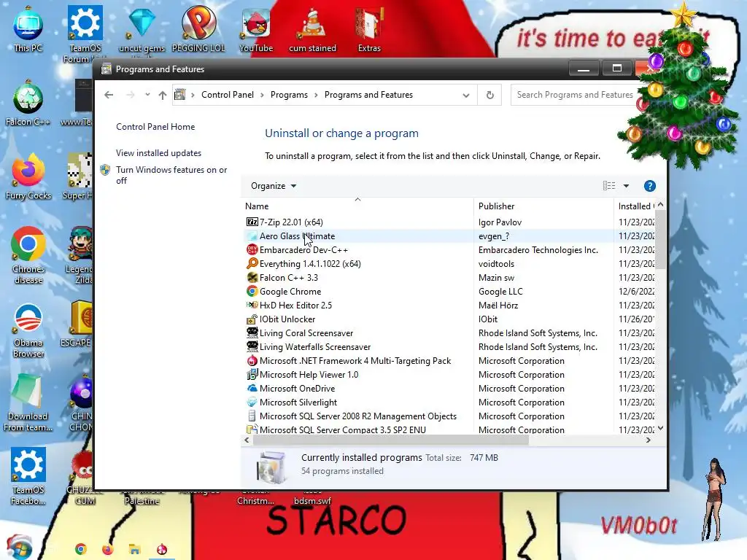The width and height of the screenshot is (747, 560).
Task: Click the horizontal scrollbar right arrow
Action: click(x=648, y=440)
